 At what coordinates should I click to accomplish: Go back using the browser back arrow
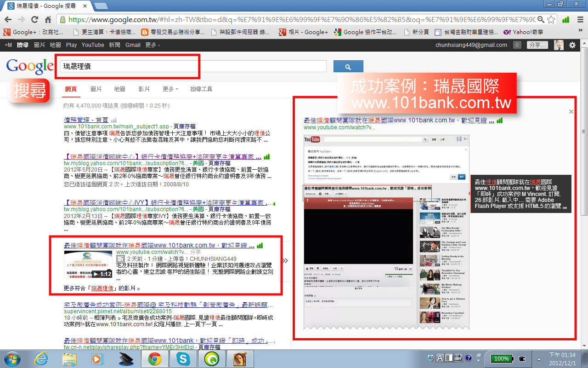click(x=8, y=20)
